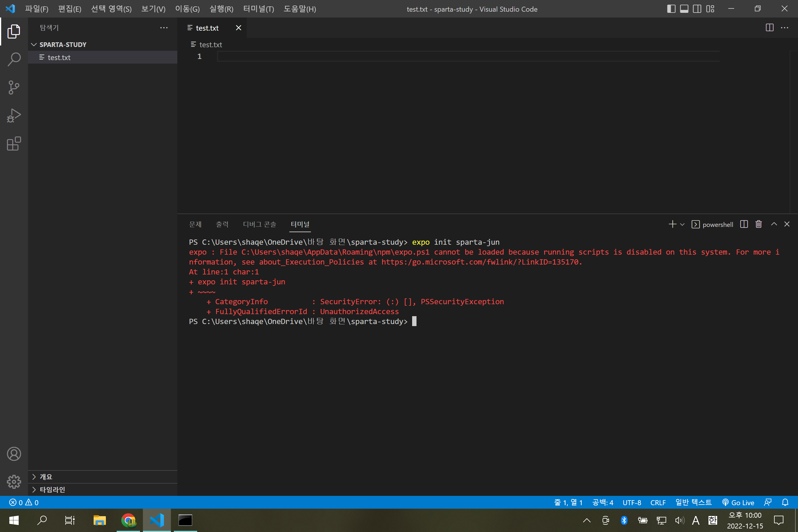Open the 실행(R) menu
Screen dimensions: 798x532
click(x=221, y=9)
